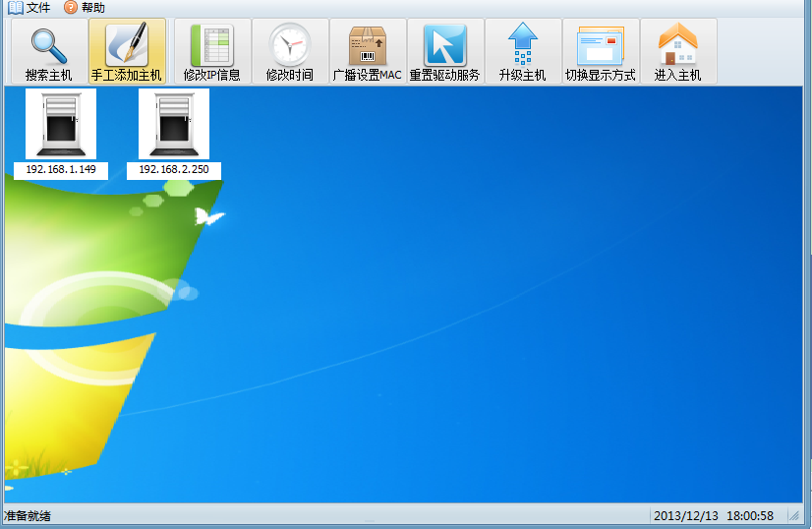This screenshot has width=812, height=529.
Task: Click the date 2013/12/13 in status bar
Action: 685,516
